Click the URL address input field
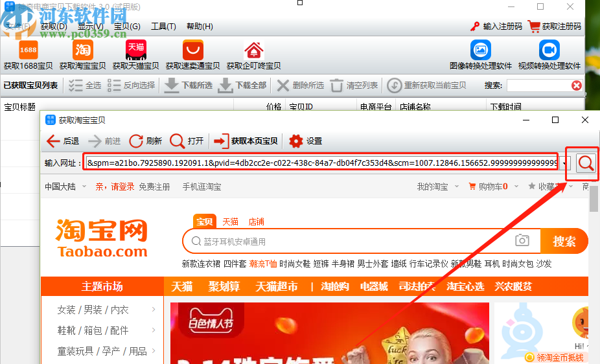Image resolution: width=600 pixels, height=364 pixels. point(321,163)
